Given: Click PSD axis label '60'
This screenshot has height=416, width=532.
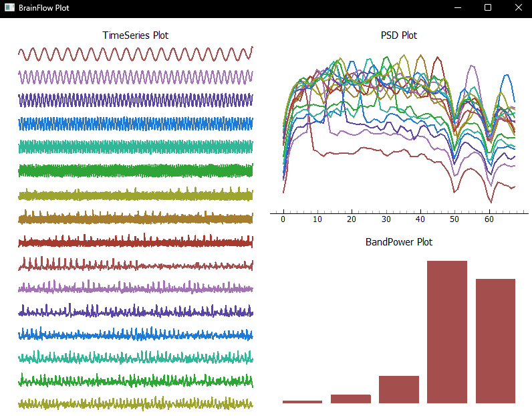Looking at the screenshot, I should [489, 219].
